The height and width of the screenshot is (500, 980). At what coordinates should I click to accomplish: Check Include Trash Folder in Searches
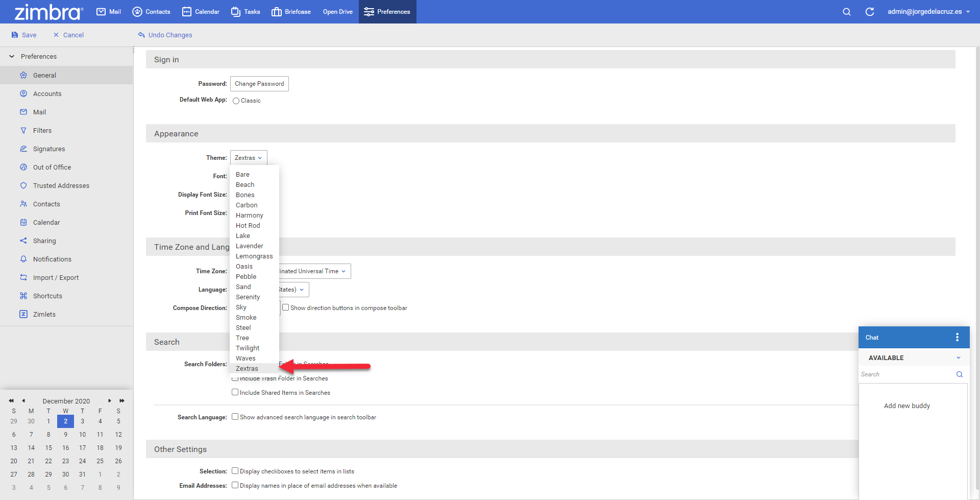click(235, 378)
